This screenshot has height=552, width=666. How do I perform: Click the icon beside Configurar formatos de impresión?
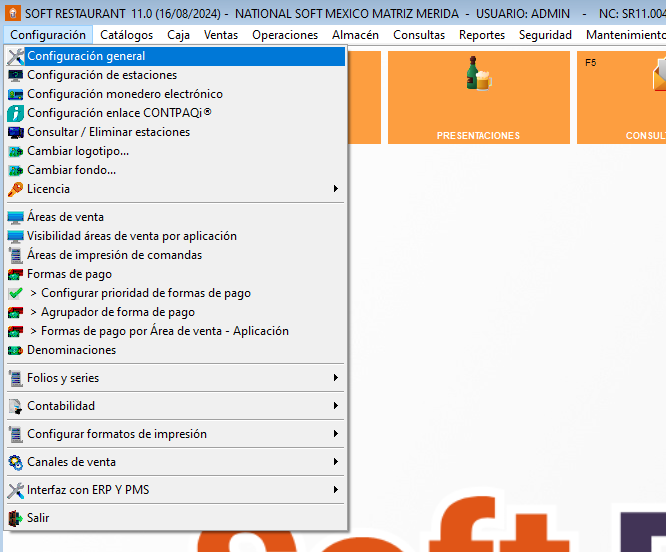16,434
